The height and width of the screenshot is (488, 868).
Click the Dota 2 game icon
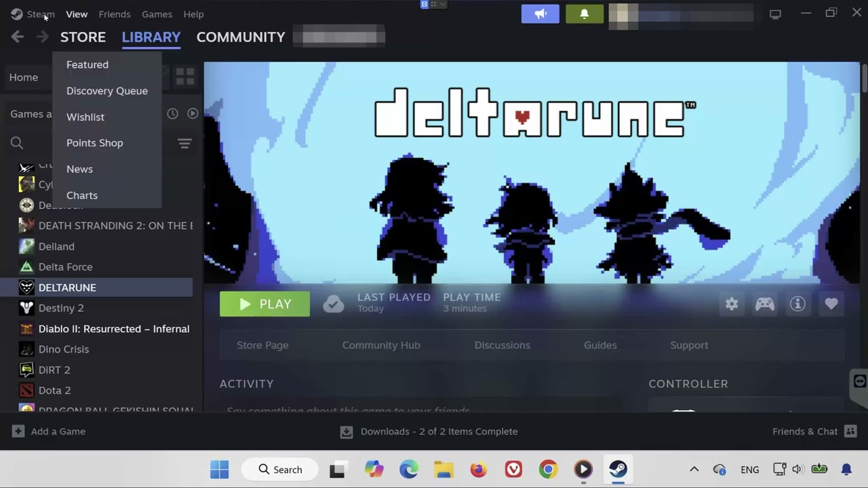[x=26, y=390]
